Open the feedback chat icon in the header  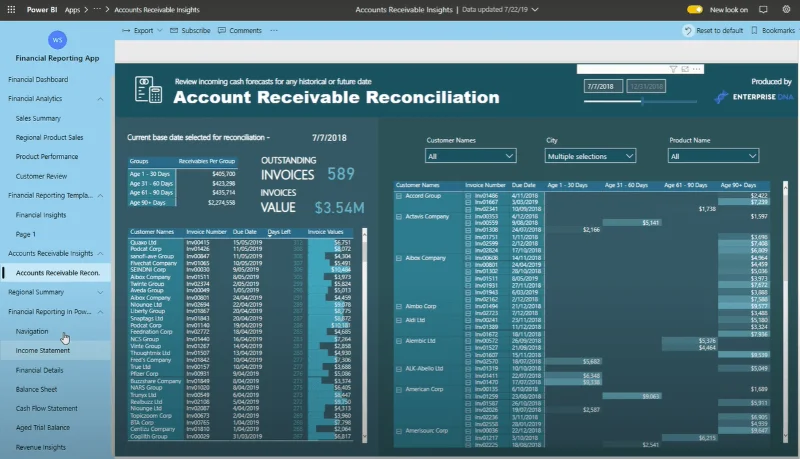[x=763, y=9]
